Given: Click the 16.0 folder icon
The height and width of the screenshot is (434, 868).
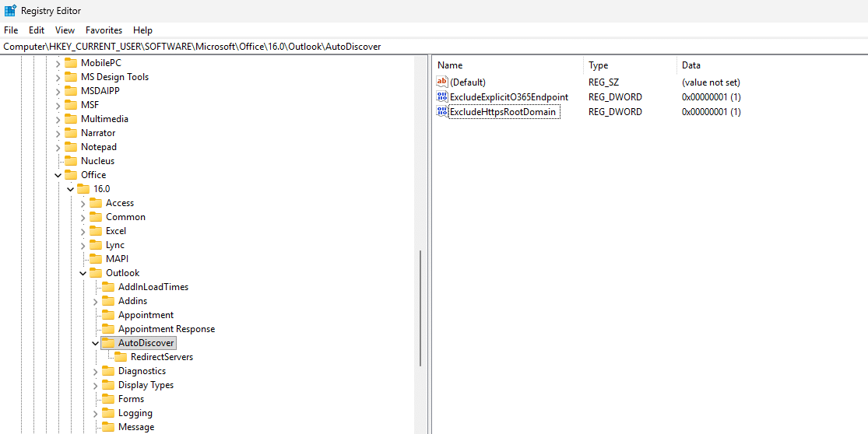Looking at the screenshot, I should [x=83, y=189].
